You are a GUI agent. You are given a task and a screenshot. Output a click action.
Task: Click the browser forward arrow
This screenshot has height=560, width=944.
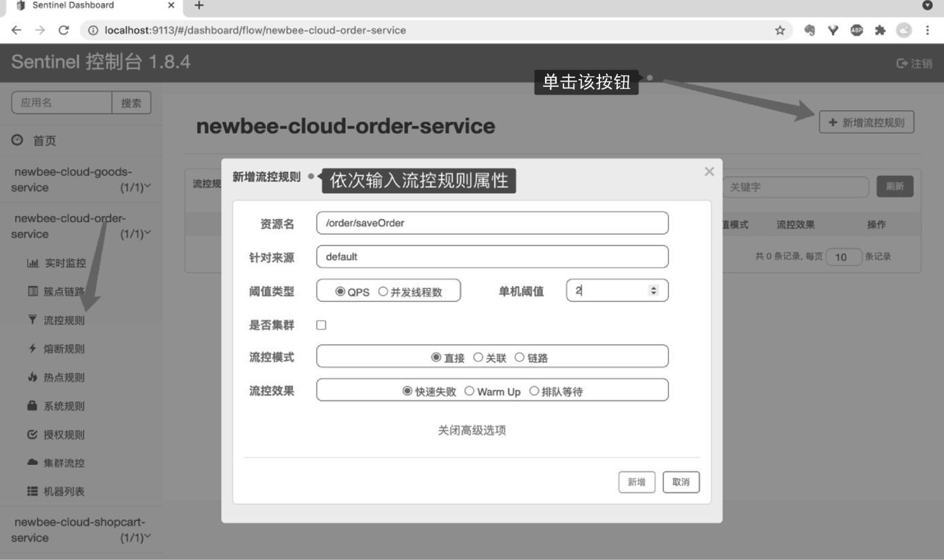40,30
